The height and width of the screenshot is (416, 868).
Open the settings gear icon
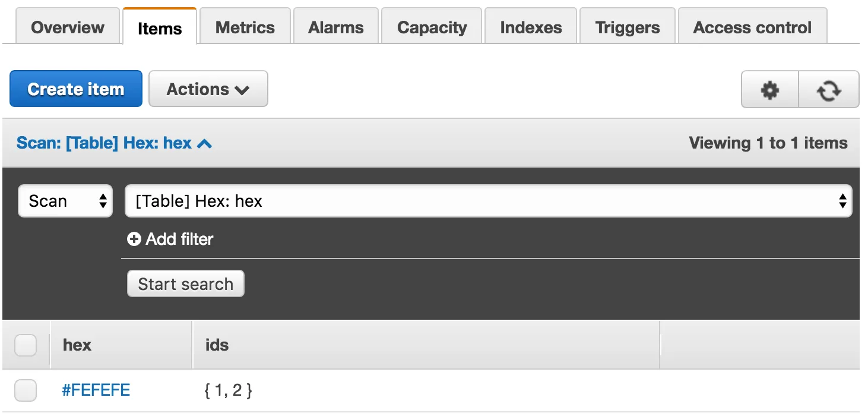(770, 90)
